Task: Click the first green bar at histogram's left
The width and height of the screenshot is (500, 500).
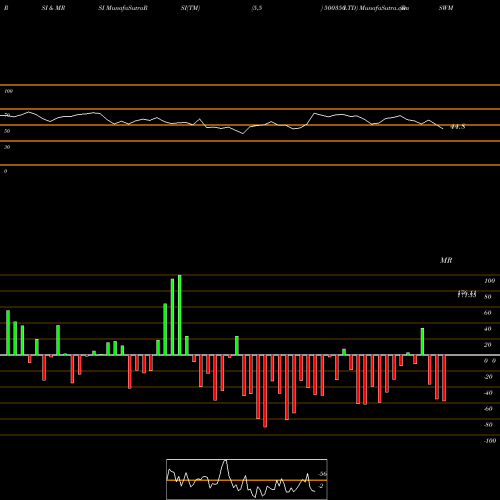Action: pos(8,333)
